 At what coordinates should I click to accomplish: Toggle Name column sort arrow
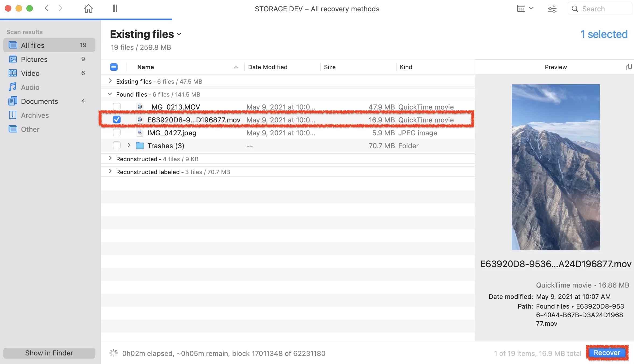pos(236,67)
